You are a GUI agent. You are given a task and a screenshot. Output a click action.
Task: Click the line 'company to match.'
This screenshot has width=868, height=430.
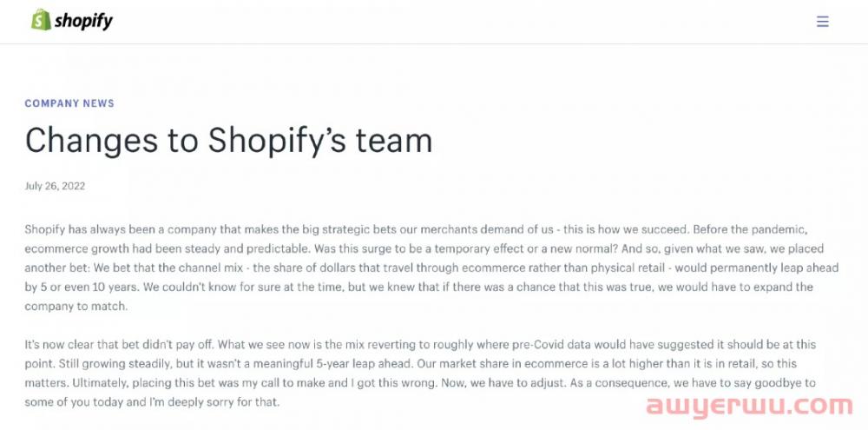(76, 307)
